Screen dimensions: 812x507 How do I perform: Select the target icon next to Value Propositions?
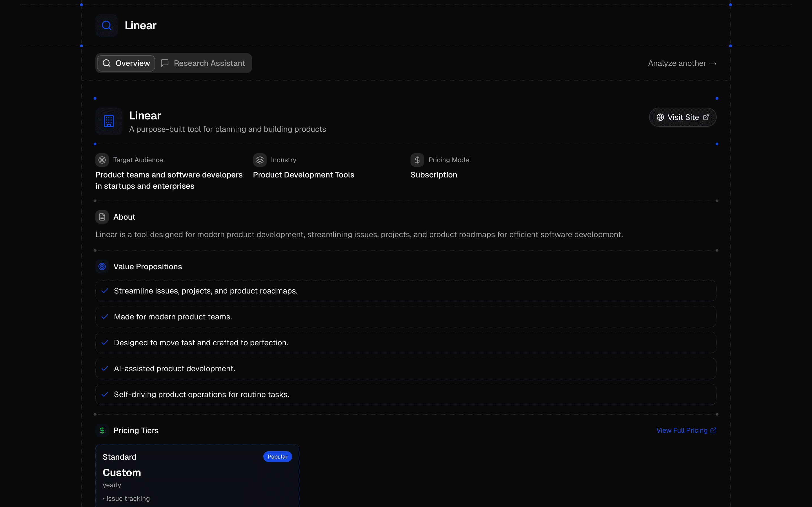point(102,266)
